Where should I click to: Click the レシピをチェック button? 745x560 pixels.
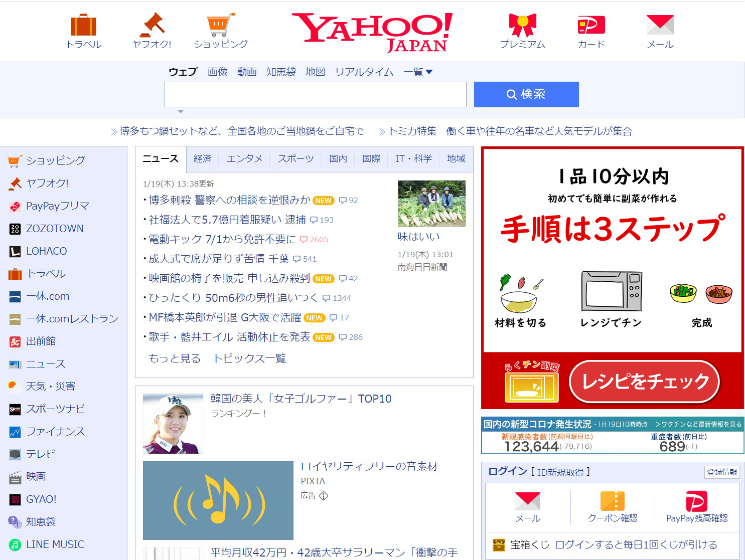(x=645, y=382)
